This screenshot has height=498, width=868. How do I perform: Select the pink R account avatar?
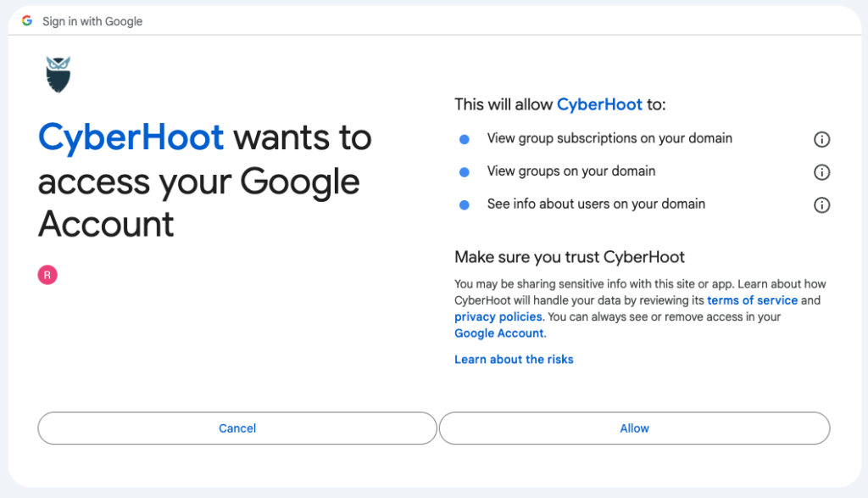tap(47, 275)
